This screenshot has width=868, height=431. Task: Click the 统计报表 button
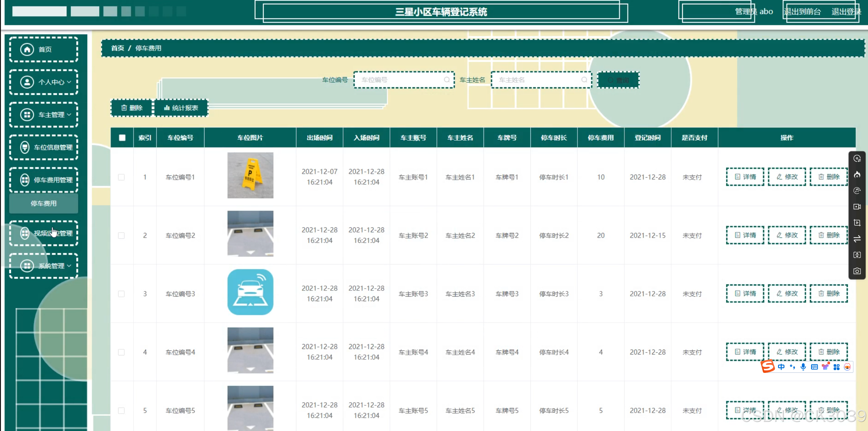coord(181,108)
